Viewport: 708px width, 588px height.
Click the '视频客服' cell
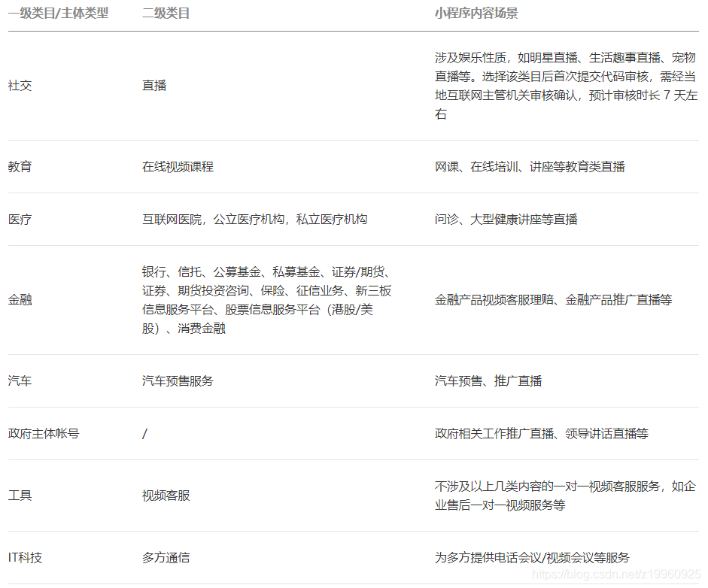click(166, 496)
